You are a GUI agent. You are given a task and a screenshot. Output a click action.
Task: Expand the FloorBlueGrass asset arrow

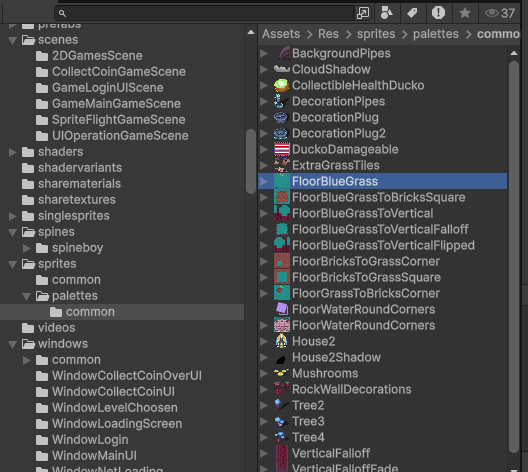(x=264, y=181)
